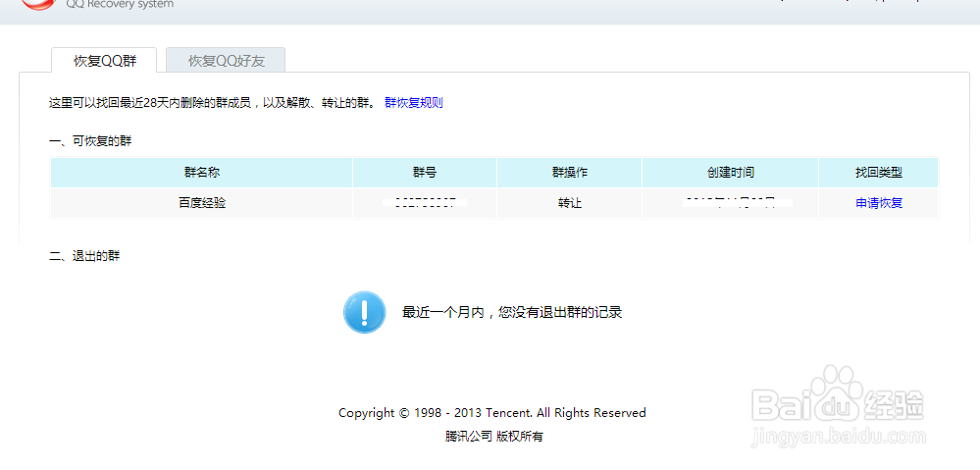Click the QQ Recovery system header title
980x470 pixels.
[120, 4]
